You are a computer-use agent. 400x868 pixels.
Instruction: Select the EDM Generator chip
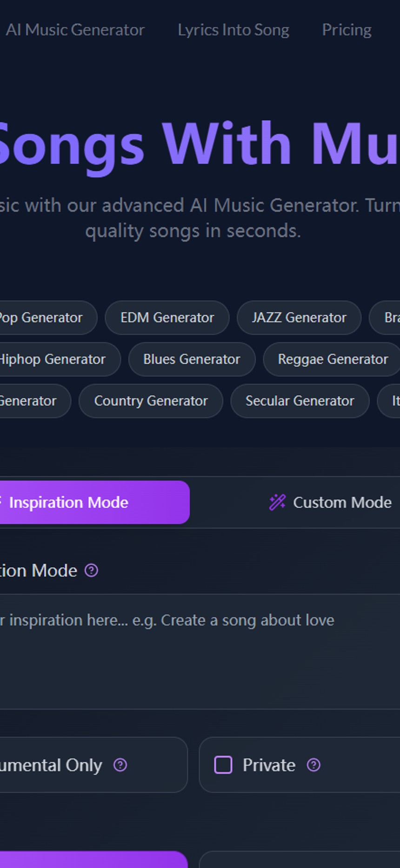[167, 318]
